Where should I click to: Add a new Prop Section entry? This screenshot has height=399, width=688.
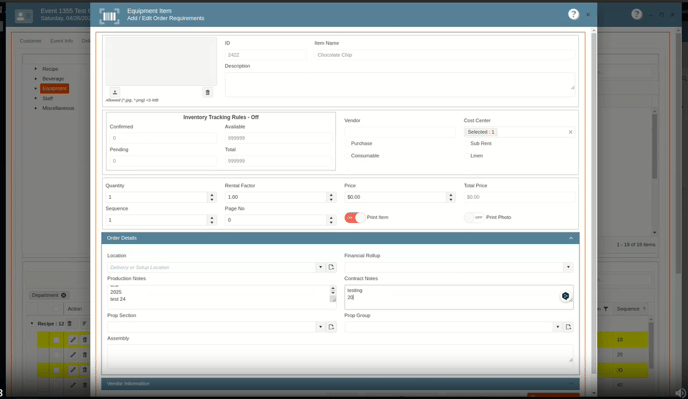(x=331, y=327)
